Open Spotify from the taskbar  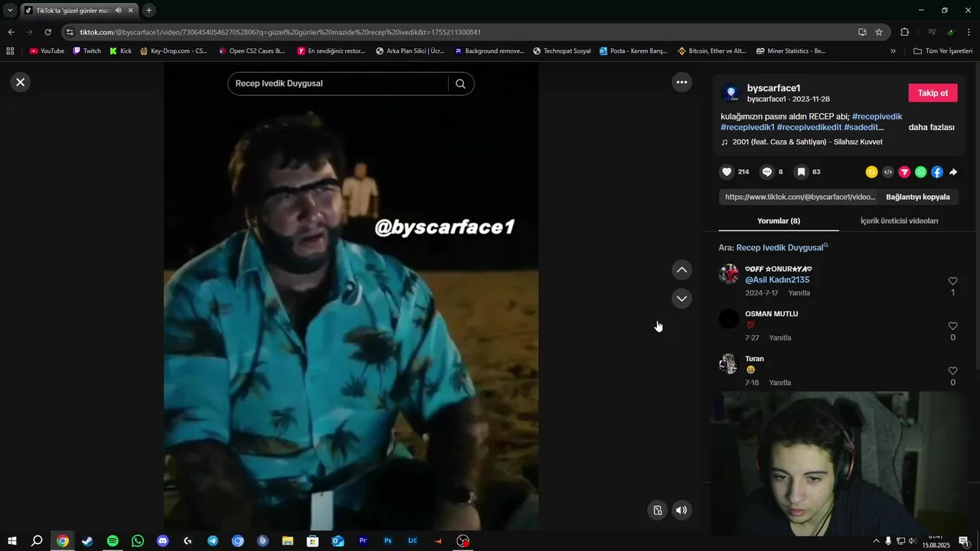point(113,541)
